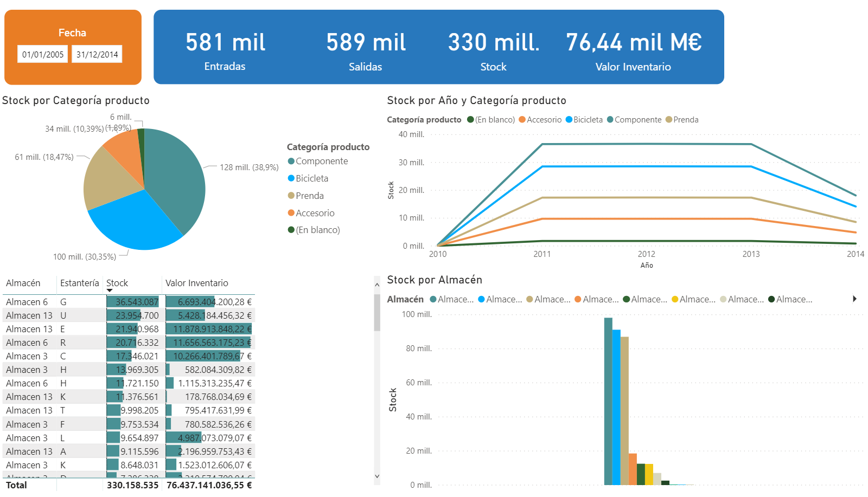Viewport: 868px width, 497px height.
Task: Click the Accesorio pie legend entry
Action: coord(311,213)
